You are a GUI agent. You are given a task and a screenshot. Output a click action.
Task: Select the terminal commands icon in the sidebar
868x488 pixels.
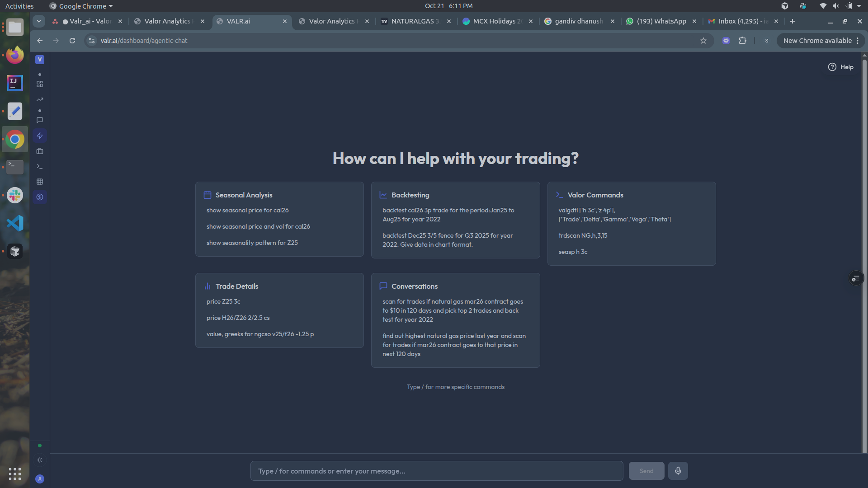click(x=40, y=166)
